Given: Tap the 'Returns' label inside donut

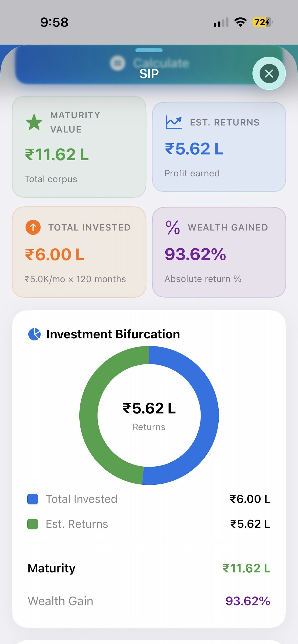Looking at the screenshot, I should 149,427.
